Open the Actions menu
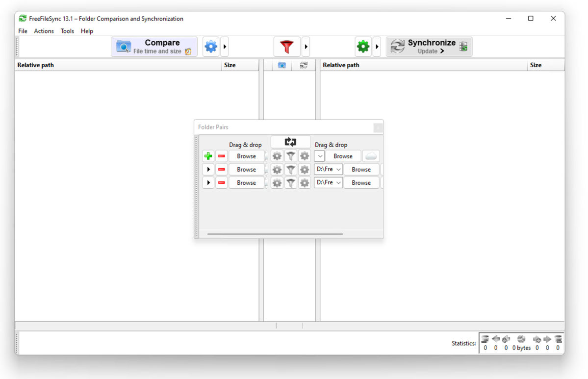 click(44, 31)
